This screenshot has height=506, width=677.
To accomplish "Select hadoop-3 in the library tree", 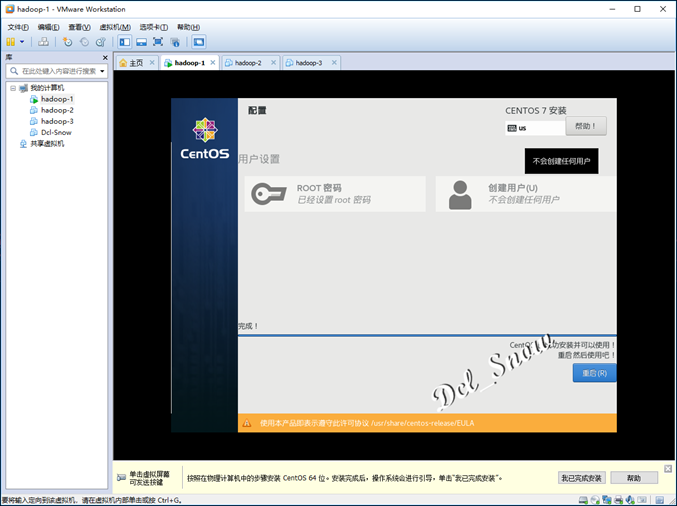I will coord(57,121).
